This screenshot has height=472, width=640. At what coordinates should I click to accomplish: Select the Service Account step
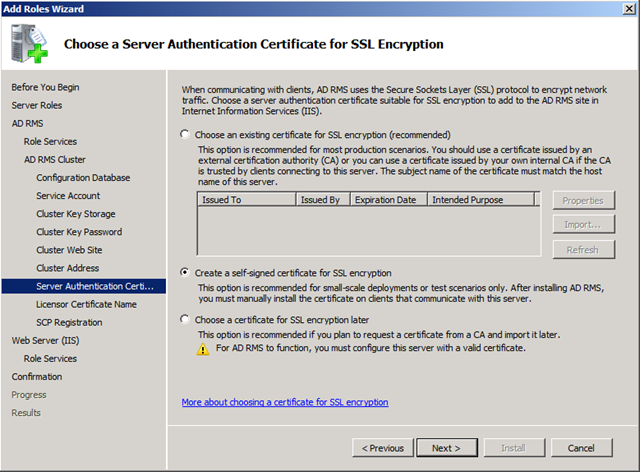[68, 196]
